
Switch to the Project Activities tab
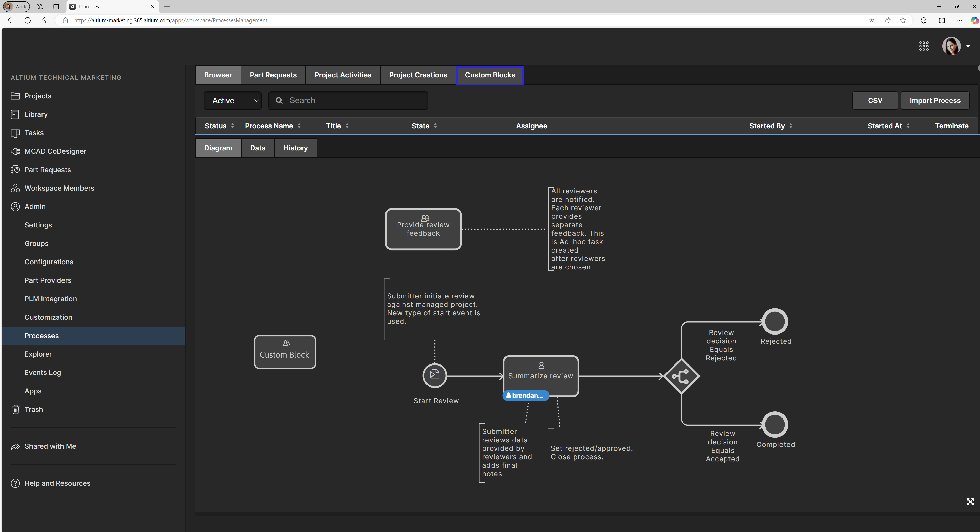[342, 75]
